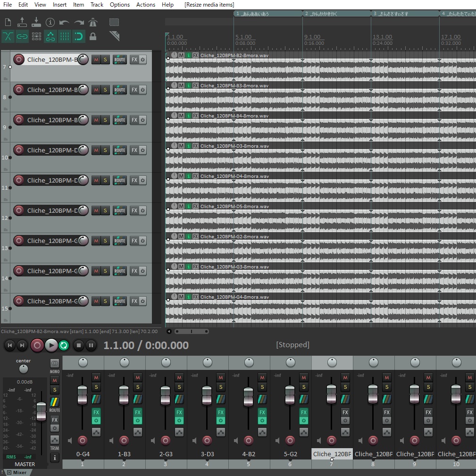Select region marker 2 in timeline
The image size is (476, 476).
pyautogui.click(x=337, y=14)
